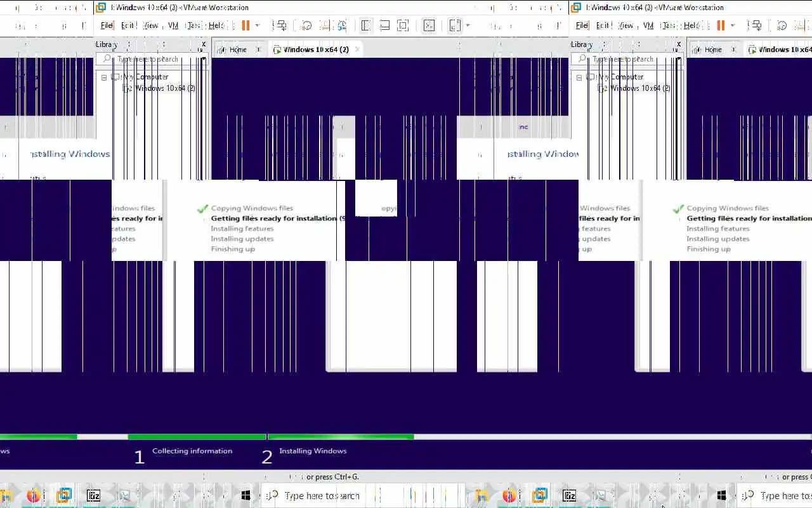Image resolution: width=812 pixels, height=508 pixels.
Task: Open the VM menu in the middle VMware window
Action: [173, 25]
